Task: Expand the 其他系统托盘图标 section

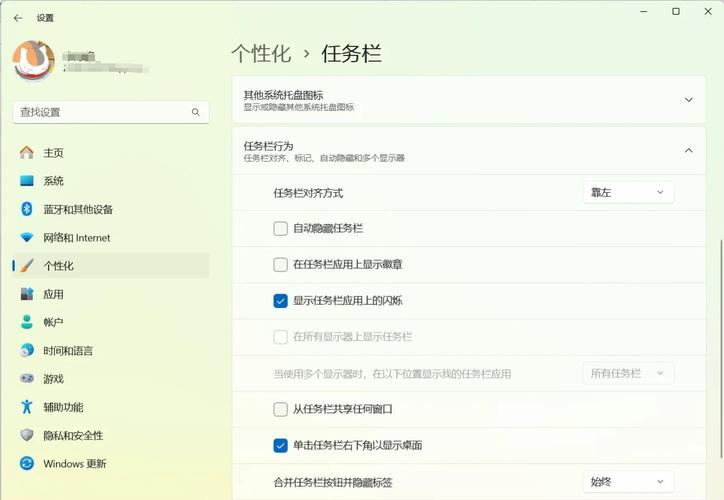Action: (x=688, y=100)
